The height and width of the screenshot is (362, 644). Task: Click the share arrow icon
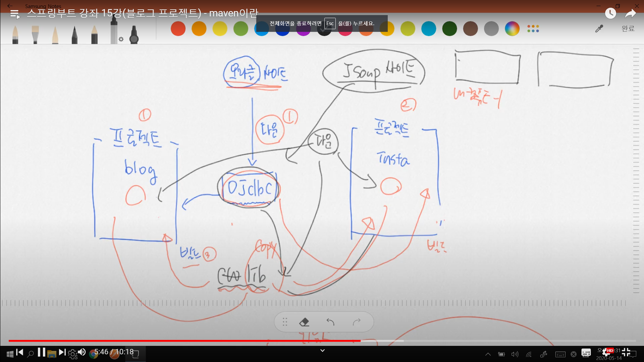tap(630, 13)
